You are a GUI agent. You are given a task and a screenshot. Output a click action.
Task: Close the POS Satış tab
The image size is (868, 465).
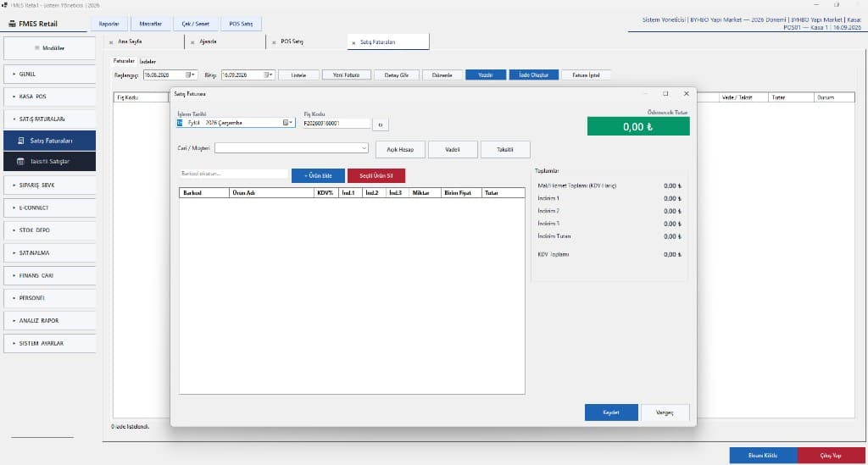coord(274,42)
